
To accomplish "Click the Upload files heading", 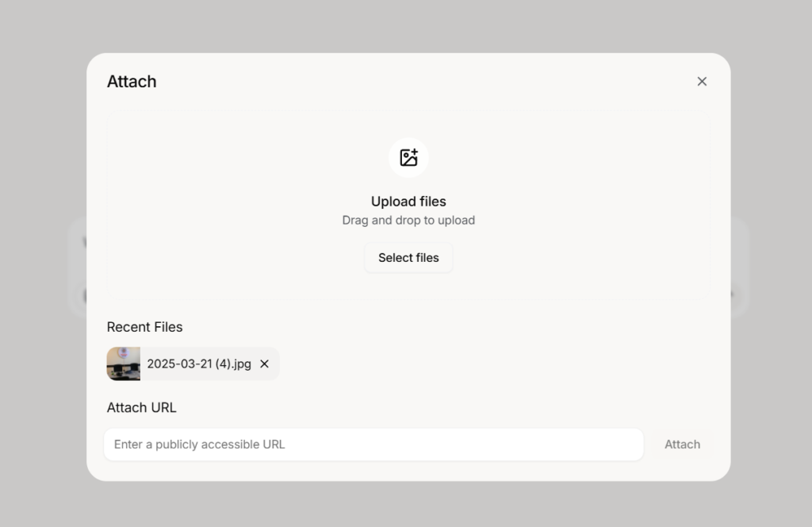I will coord(408,201).
